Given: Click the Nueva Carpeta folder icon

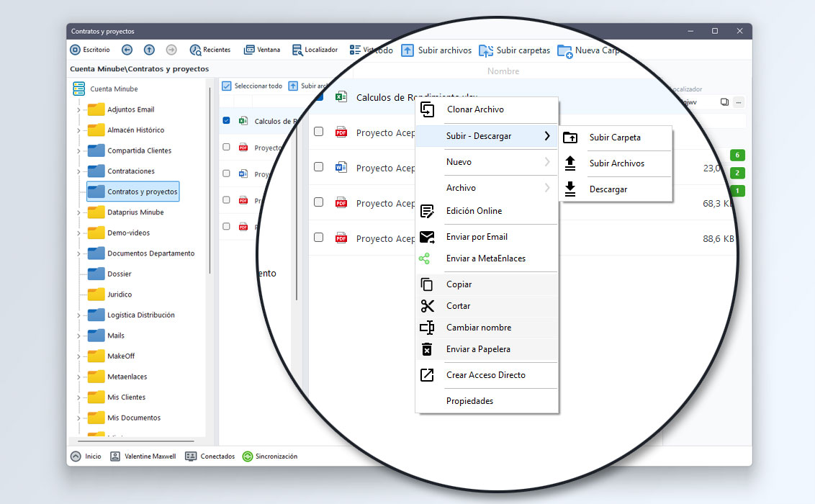Looking at the screenshot, I should [x=564, y=51].
